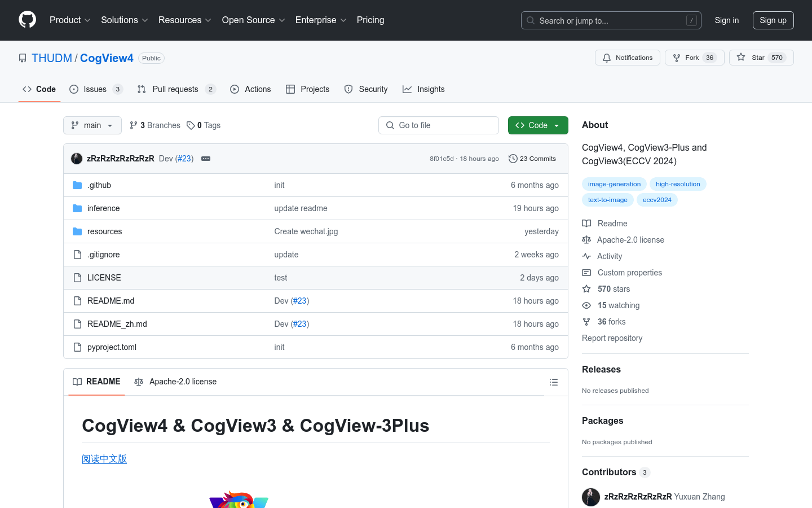Viewport: 812px width, 508px height.
Task: Click the .gitignore file icon
Action: 77,255
